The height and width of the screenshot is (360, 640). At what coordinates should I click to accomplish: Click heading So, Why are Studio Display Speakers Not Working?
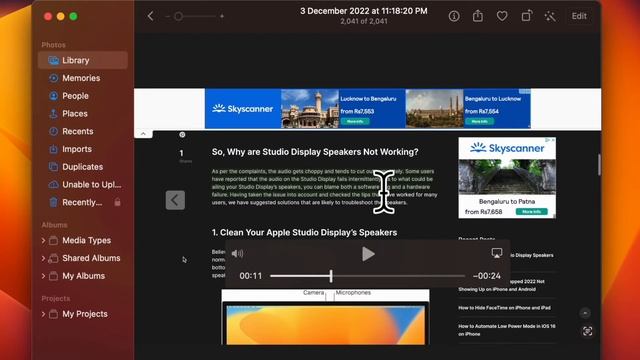315,152
